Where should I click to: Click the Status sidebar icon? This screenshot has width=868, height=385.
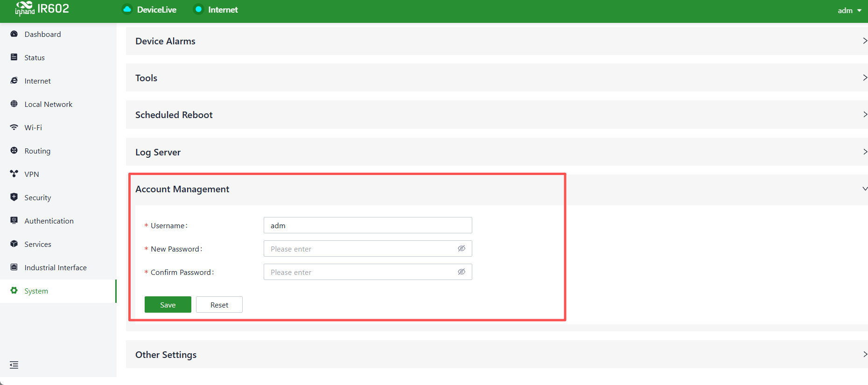pyautogui.click(x=14, y=57)
